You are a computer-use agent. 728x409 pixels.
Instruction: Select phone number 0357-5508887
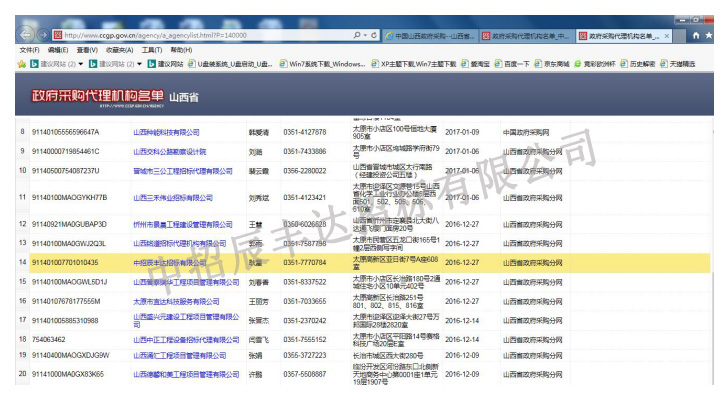pos(305,374)
